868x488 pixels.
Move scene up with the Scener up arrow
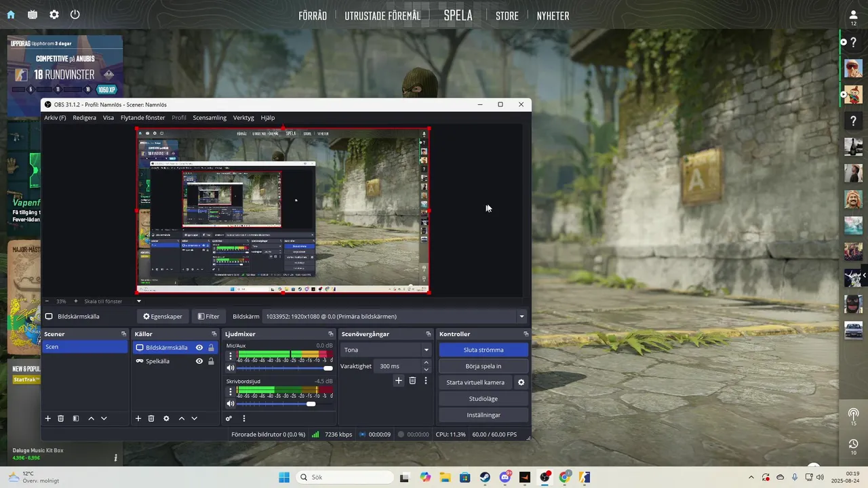(91, 419)
